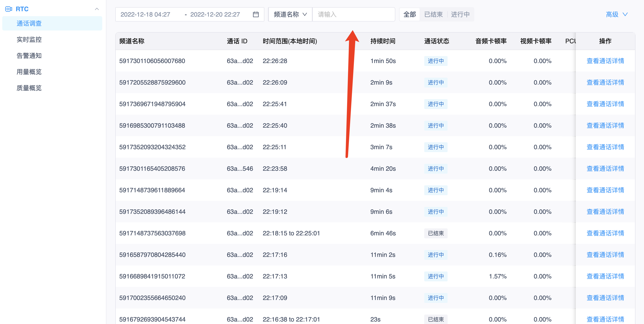
Task: Open the date range calendar icon
Action: 255,15
